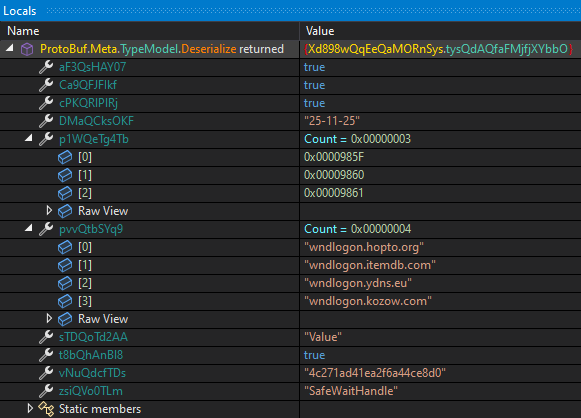
Task: Expand Raw View under p1WQeTg4Tb
Action: [49, 210]
